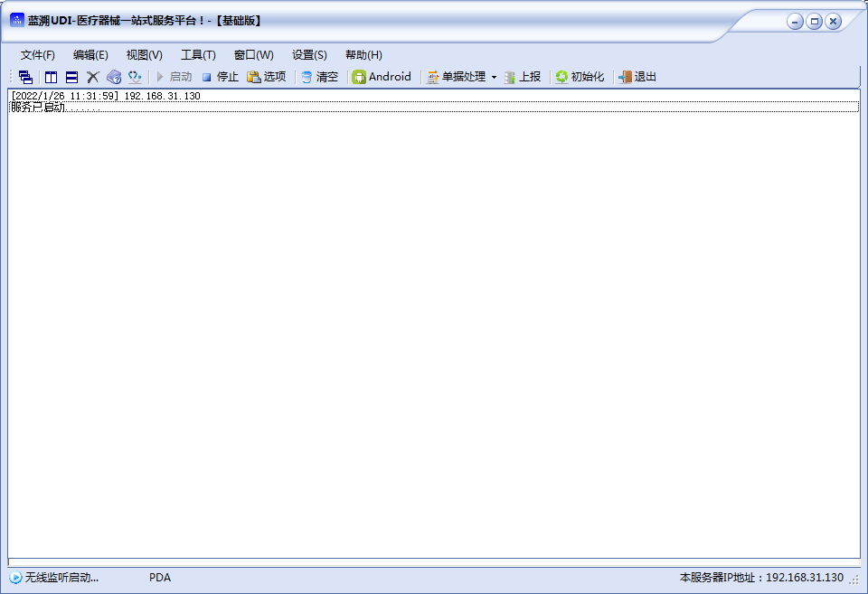Open the 编辑(E) menu

(90, 55)
